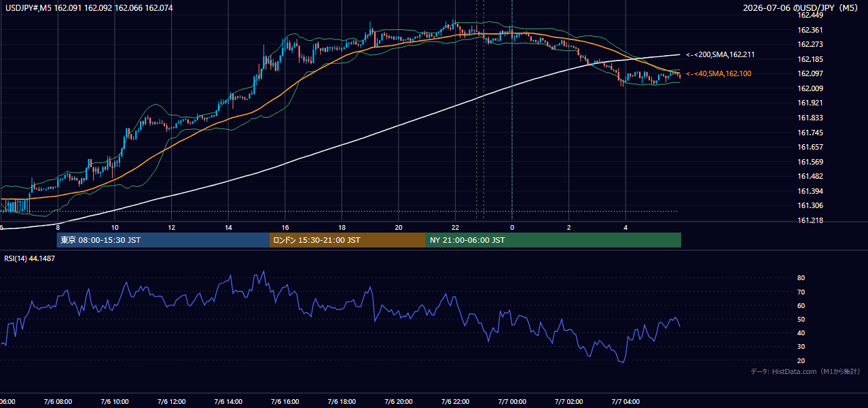The image size is (868, 408).
Task: Click the 7/6 22:00 time label
Action: [455, 402]
